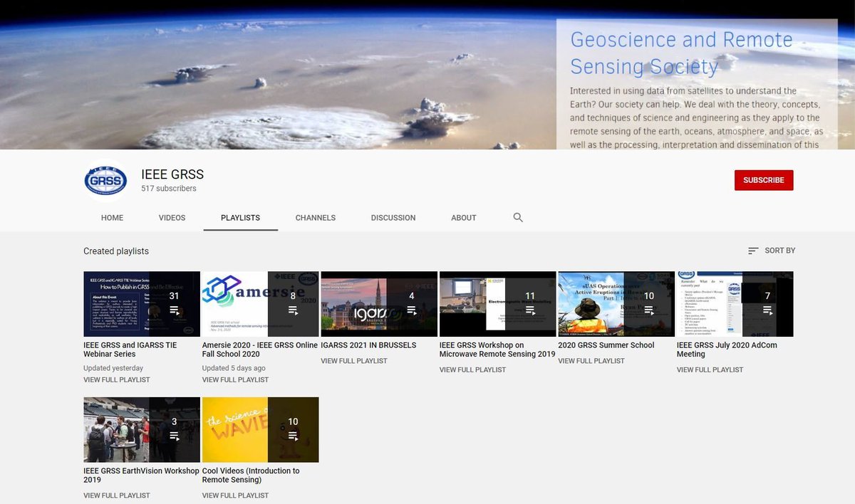
Task: View full playlist for Cool Videos
Action: click(236, 495)
